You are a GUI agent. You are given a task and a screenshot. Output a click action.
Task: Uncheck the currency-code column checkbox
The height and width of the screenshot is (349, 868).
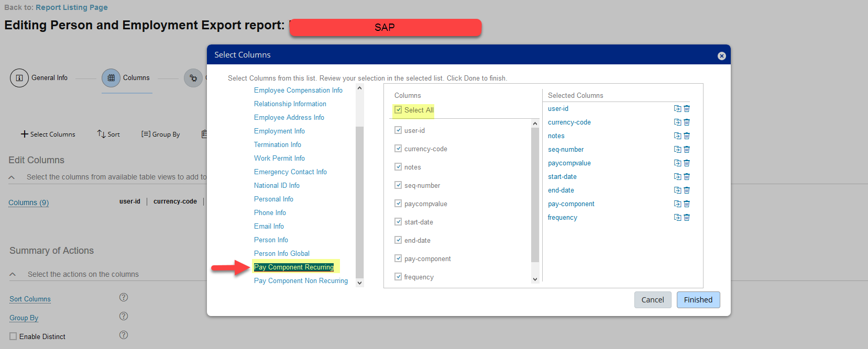point(398,149)
